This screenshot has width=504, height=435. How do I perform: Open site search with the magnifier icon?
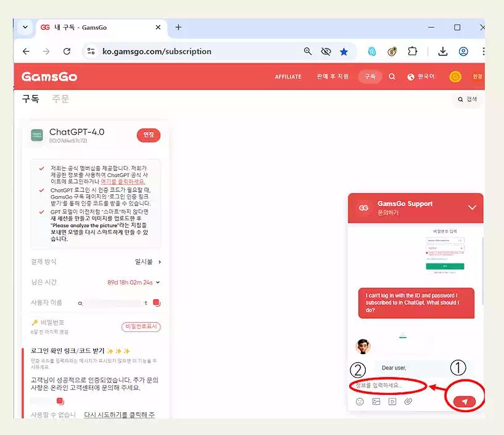[x=392, y=77]
